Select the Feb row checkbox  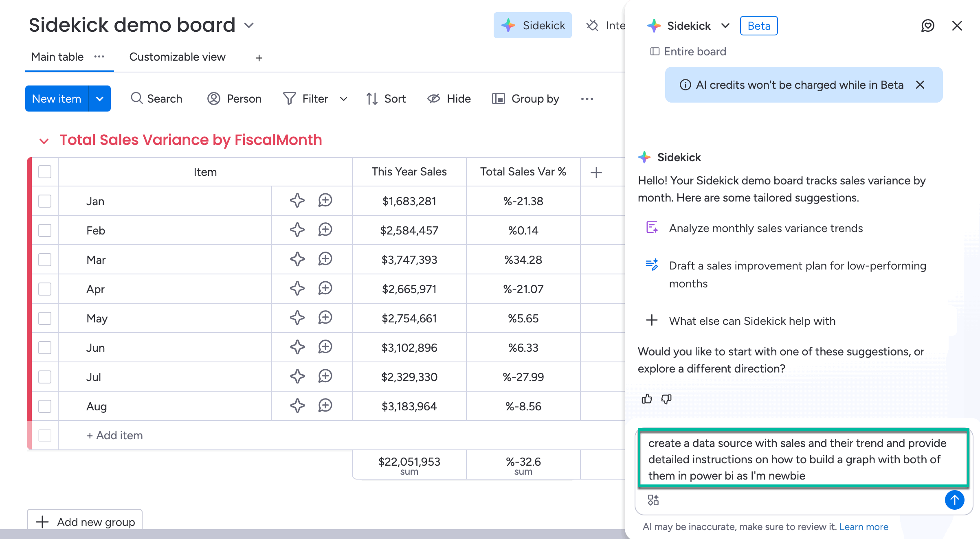click(45, 230)
